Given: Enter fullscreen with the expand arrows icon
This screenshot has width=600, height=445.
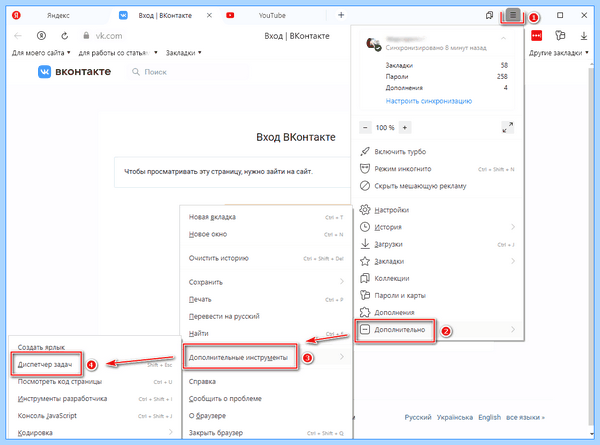Looking at the screenshot, I should pos(508,127).
